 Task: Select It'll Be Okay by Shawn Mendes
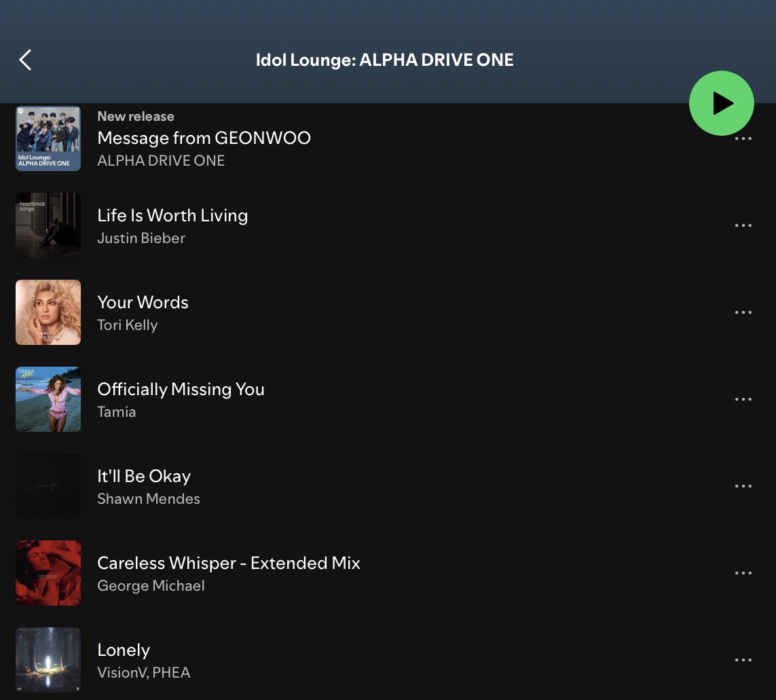(144, 477)
